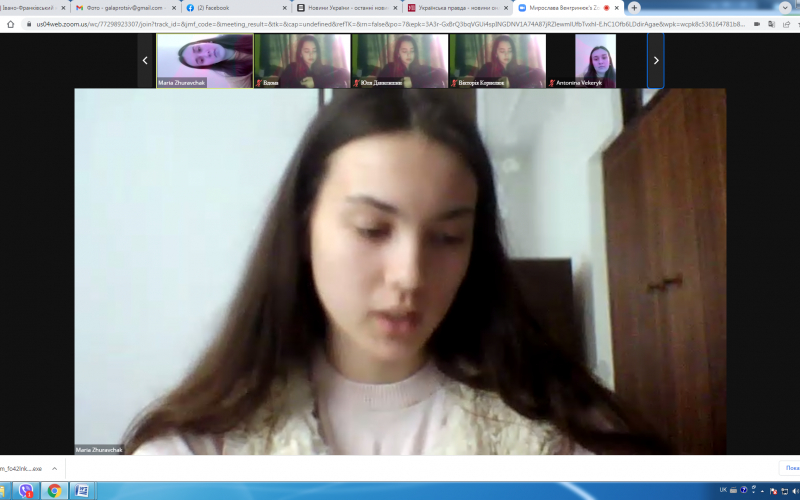Show previous participants with left arrow
The height and width of the screenshot is (500, 800).
[145, 61]
